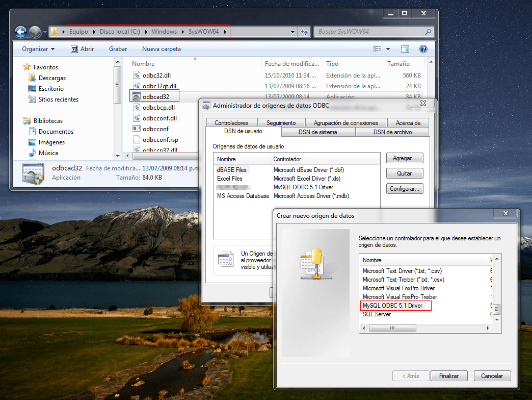Show the preview pane icon
The height and width of the screenshot is (400, 532).
coord(405,49)
